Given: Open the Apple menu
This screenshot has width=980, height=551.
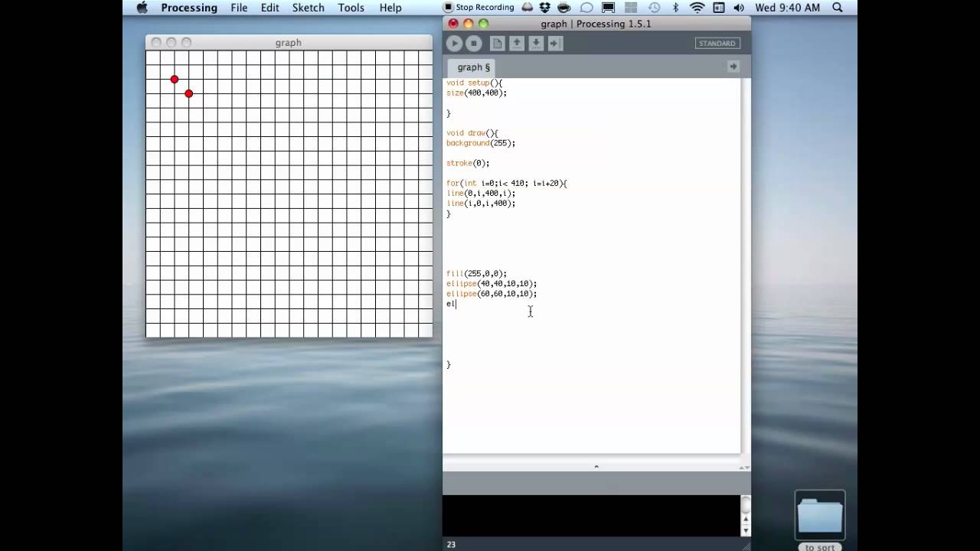Looking at the screenshot, I should pyautogui.click(x=142, y=8).
